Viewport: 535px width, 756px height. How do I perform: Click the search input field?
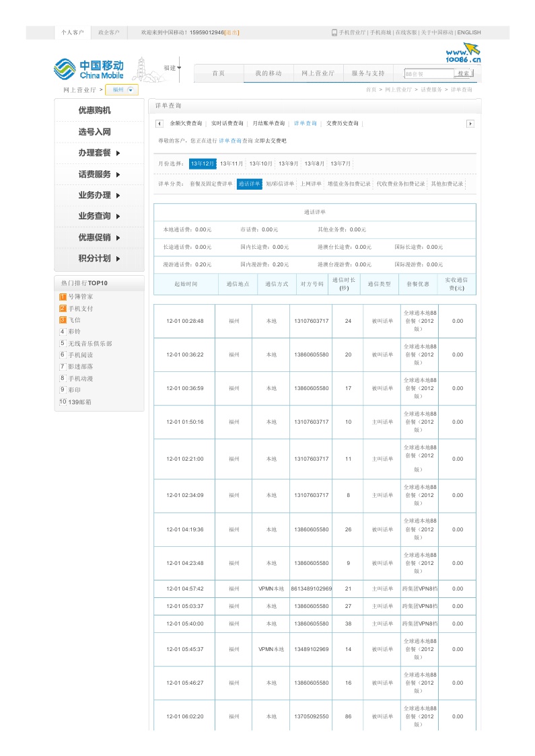(x=429, y=74)
